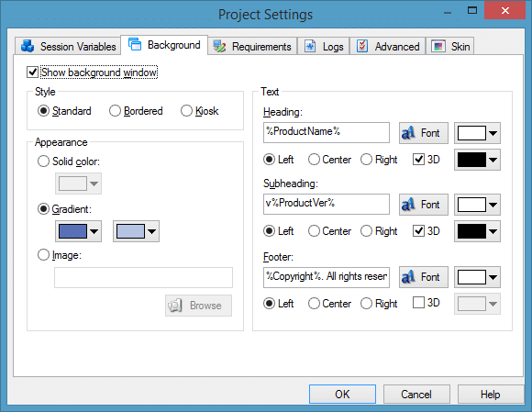
Task: Choose the Image appearance radio button
Action: 43,255
